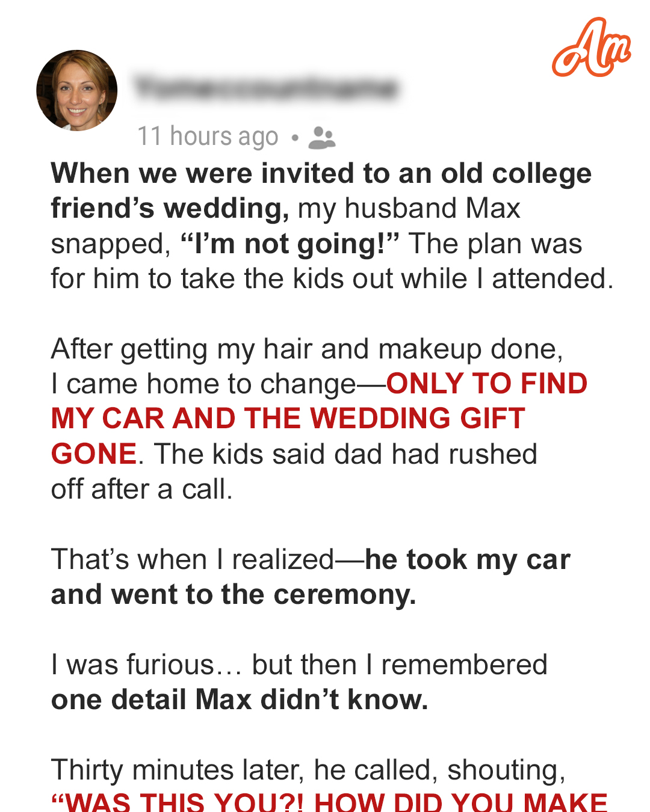The height and width of the screenshot is (812, 650).
Task: Click the friends audience icon
Action: 321,137
